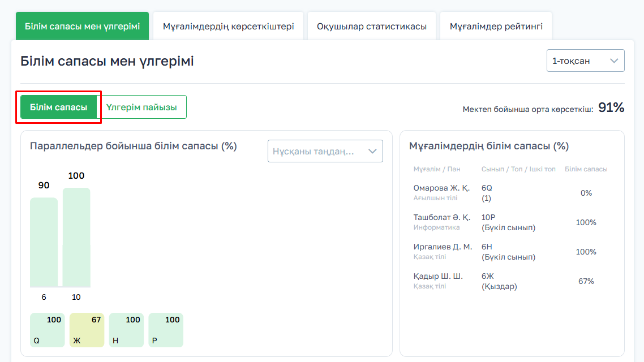The image size is (644, 362).
Task: Select the P class tile
Action: 166,330
